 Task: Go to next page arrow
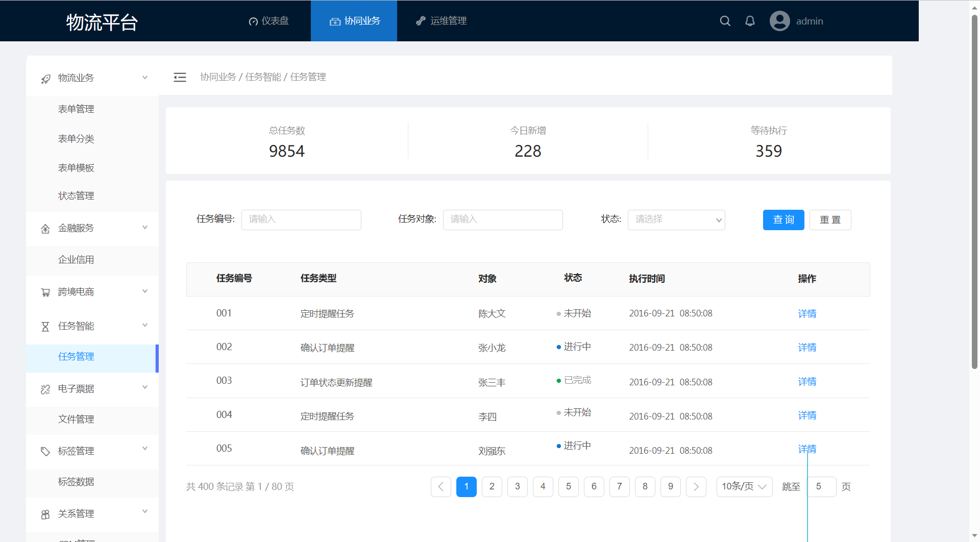pos(696,487)
